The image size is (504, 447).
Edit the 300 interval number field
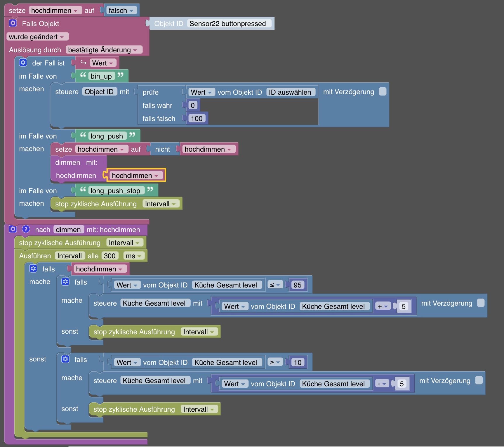click(x=110, y=256)
